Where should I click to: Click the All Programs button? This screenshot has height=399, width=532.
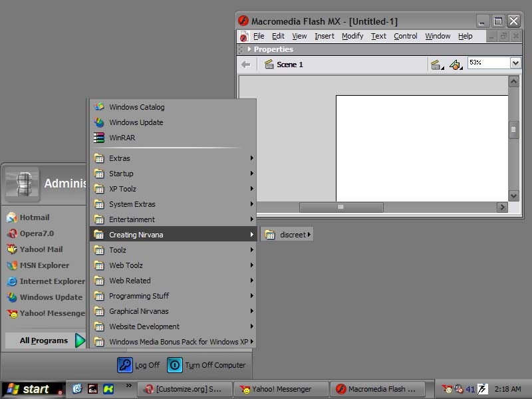pos(45,340)
